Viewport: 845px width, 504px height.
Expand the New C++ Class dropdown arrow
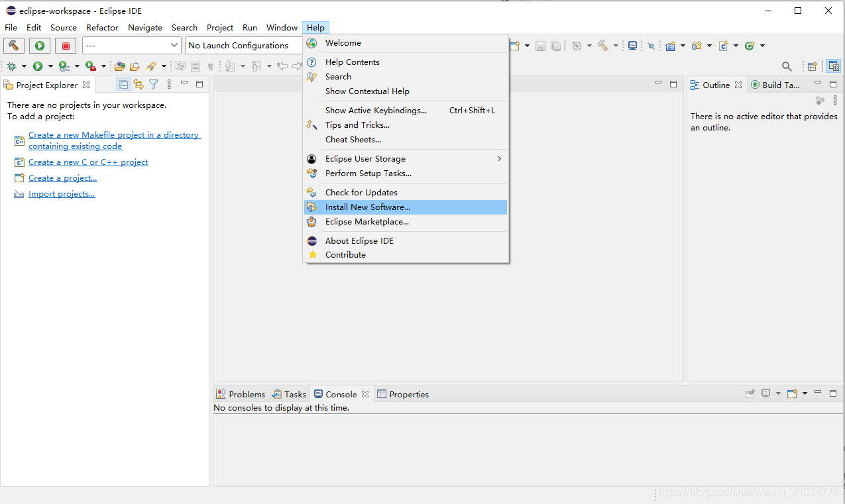763,46
